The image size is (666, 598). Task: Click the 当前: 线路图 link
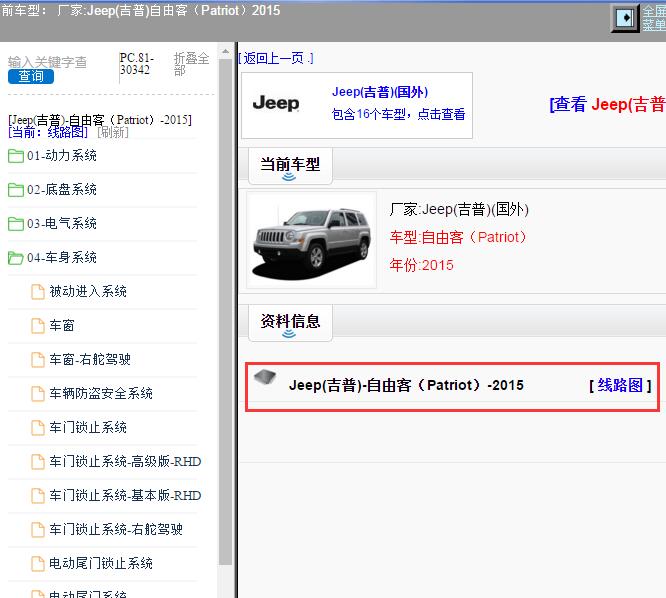click(48, 133)
